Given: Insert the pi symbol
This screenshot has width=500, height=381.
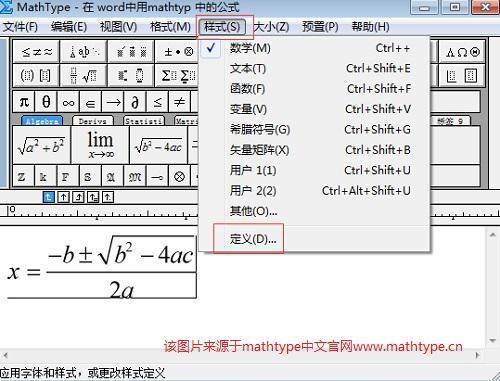Looking at the screenshot, I should click(24, 102).
